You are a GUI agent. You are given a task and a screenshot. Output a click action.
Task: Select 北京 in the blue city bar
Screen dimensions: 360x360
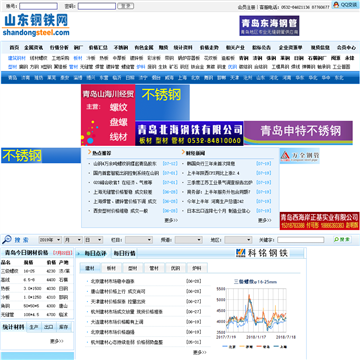click(x=195, y=78)
